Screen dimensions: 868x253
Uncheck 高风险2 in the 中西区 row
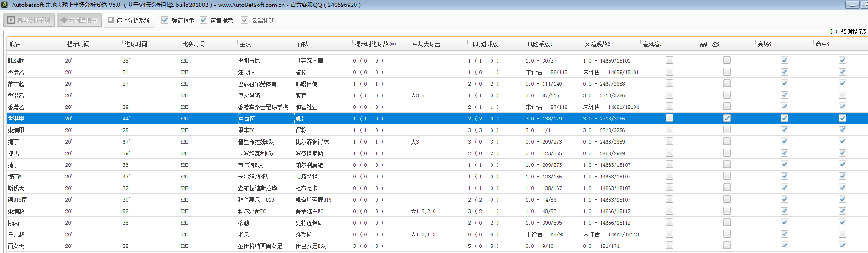727,118
